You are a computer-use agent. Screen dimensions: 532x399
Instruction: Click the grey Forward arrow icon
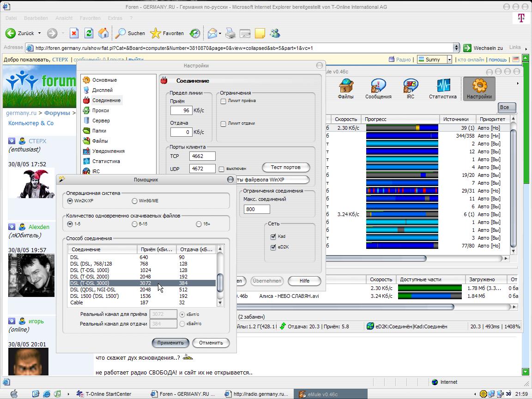pos(52,33)
